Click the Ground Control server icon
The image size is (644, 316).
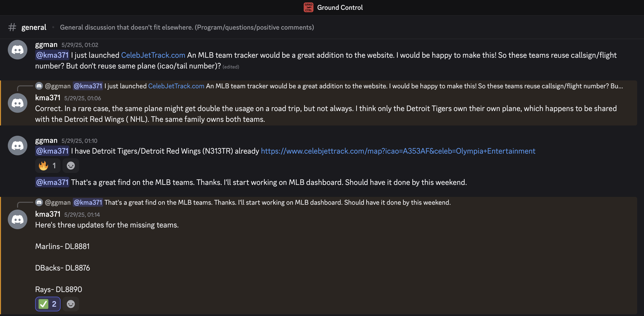point(308,8)
